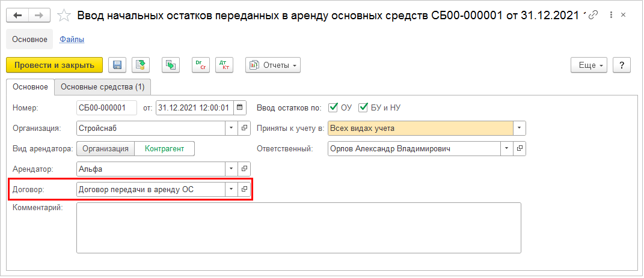Click the copy link icon in title bar
Screen dimensions: 644x278
tap(592, 14)
